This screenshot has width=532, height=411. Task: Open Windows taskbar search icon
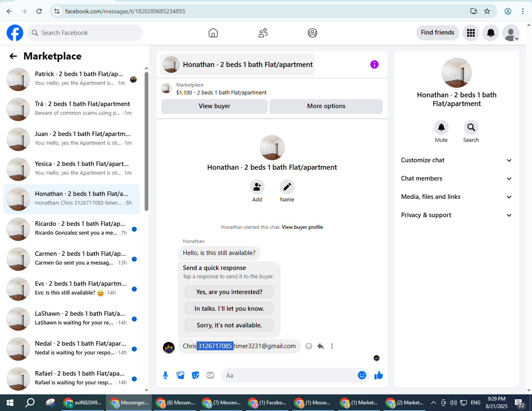[x=30, y=403]
